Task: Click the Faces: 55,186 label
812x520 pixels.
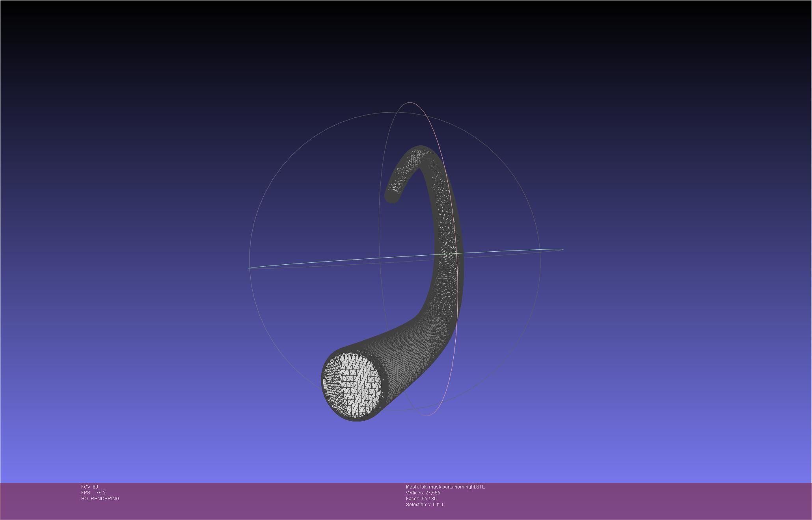Action: pos(421,499)
